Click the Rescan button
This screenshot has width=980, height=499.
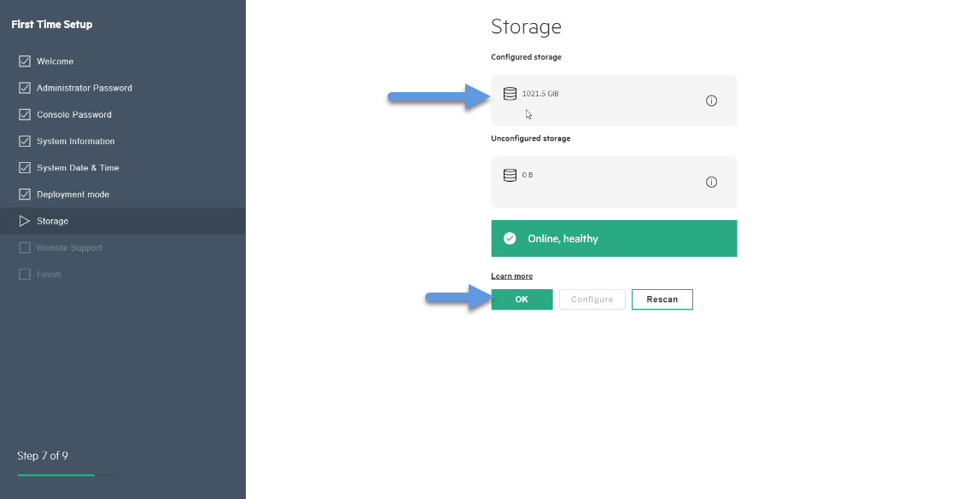[x=662, y=299]
